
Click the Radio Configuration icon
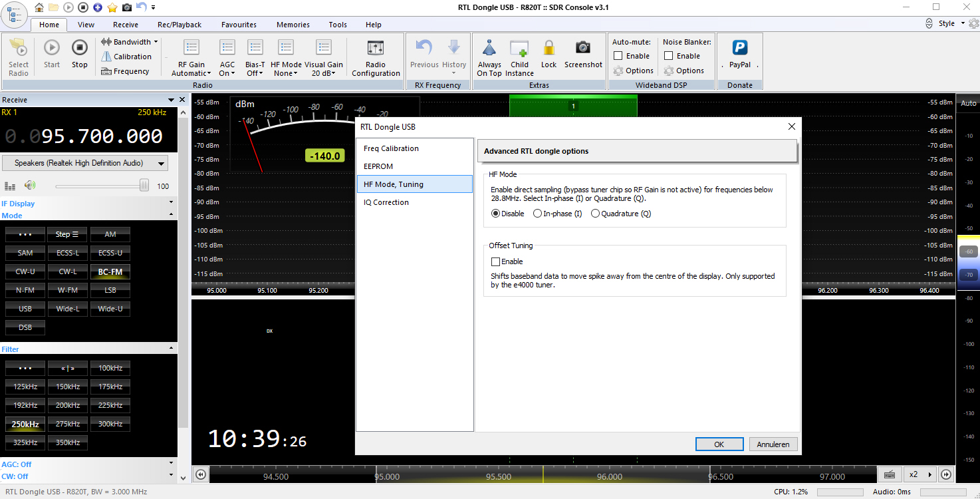[376, 49]
